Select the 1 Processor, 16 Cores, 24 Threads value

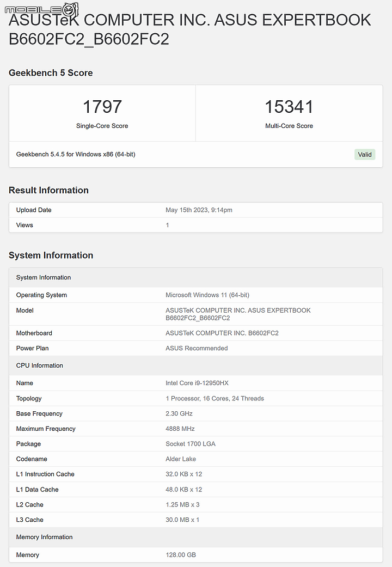tap(215, 399)
